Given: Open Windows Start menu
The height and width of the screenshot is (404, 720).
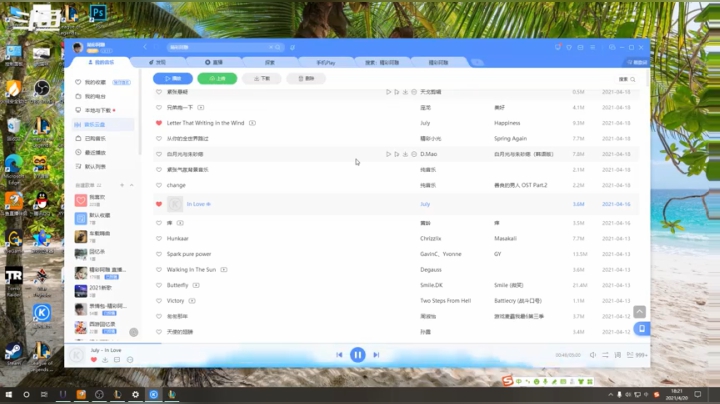Looking at the screenshot, I should point(8,394).
